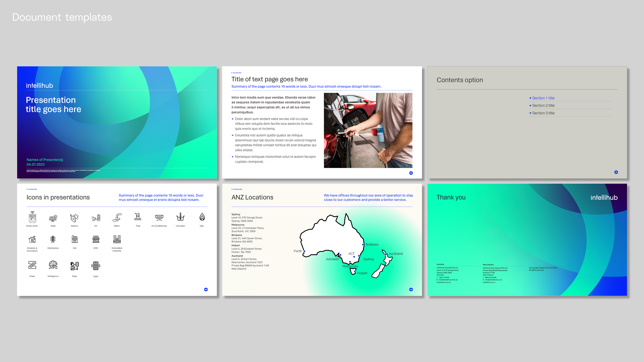Click the intellihub logo on the title slide
The width and height of the screenshot is (644, 362).
coord(39,85)
